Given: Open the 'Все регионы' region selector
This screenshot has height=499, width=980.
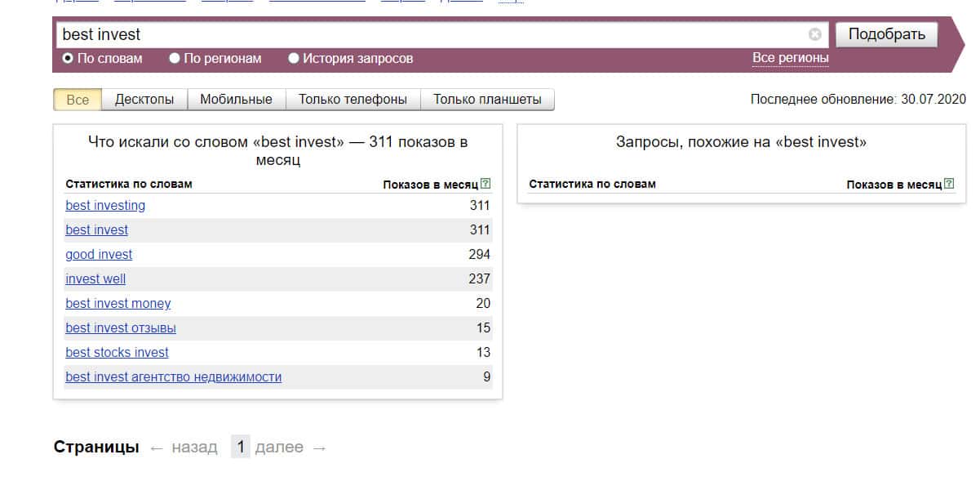Looking at the screenshot, I should pyautogui.click(x=790, y=58).
